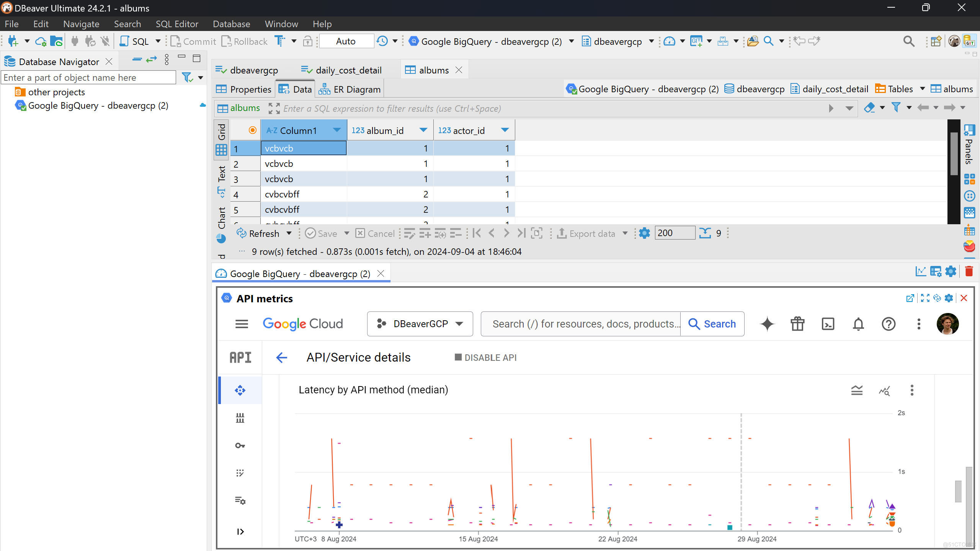980x551 pixels.
Task: Toggle the Panels side button
Action: click(x=969, y=143)
